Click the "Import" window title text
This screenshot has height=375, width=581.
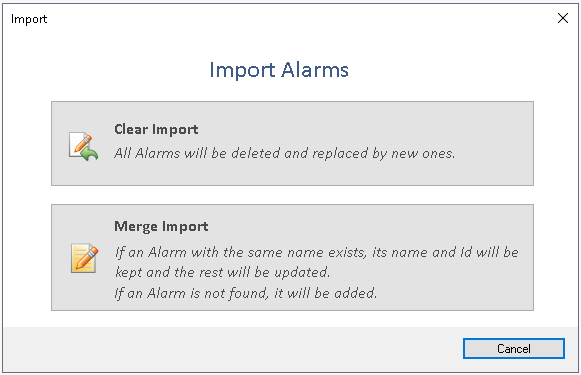pos(29,19)
